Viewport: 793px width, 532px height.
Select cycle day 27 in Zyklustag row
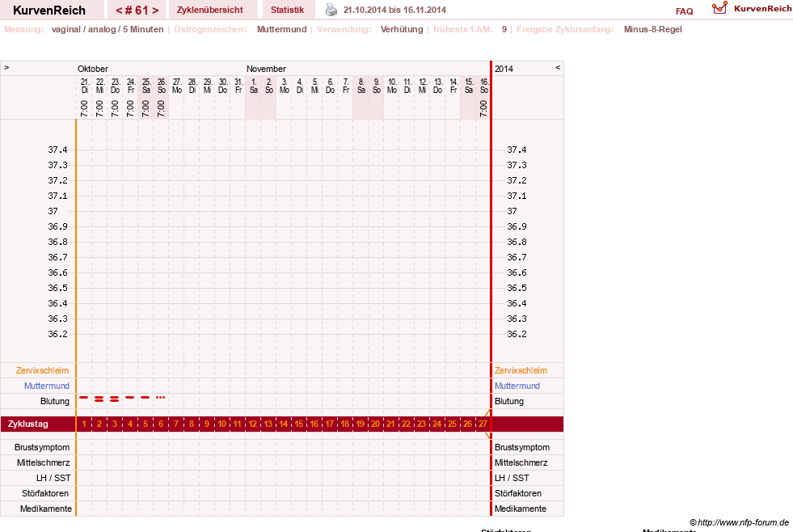(x=483, y=424)
